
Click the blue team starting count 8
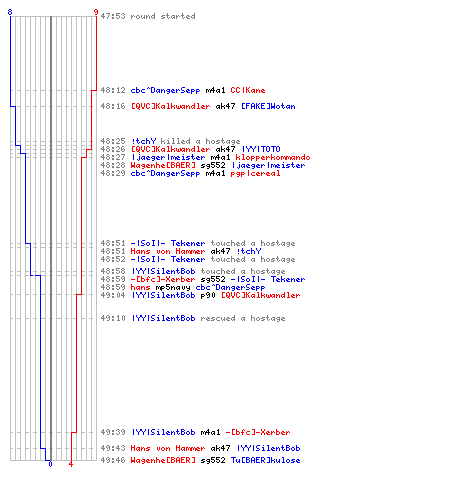[10, 12]
